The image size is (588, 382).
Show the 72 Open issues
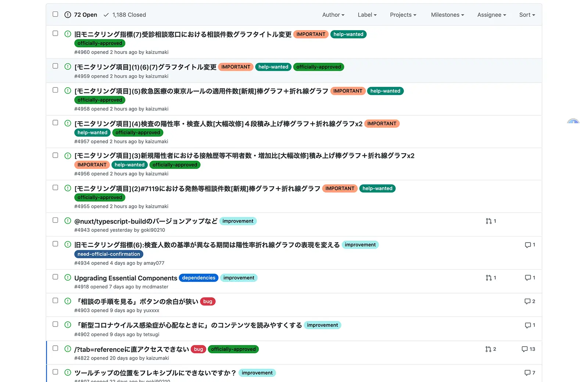coord(81,15)
